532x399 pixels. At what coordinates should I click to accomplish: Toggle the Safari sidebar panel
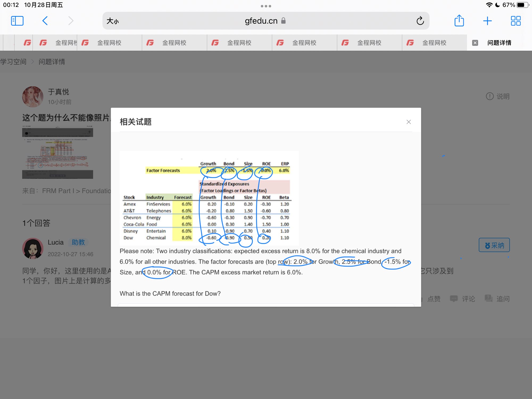(17, 21)
